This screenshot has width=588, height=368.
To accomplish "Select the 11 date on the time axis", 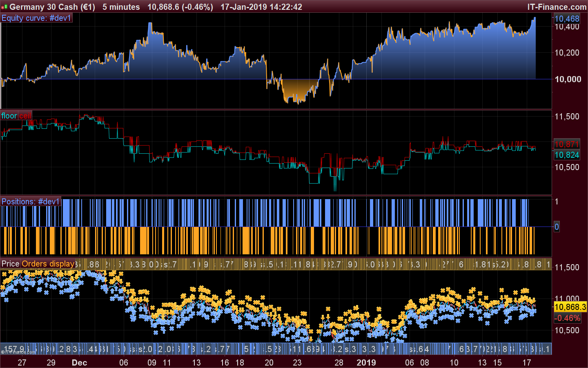I will [167, 363].
